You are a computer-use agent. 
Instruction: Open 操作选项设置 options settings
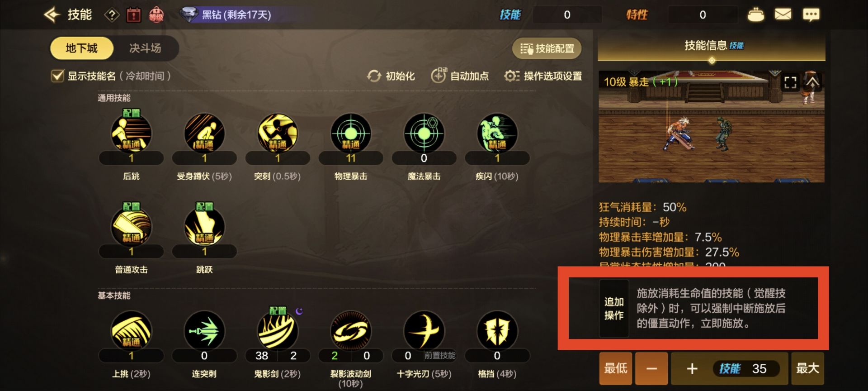click(x=543, y=76)
